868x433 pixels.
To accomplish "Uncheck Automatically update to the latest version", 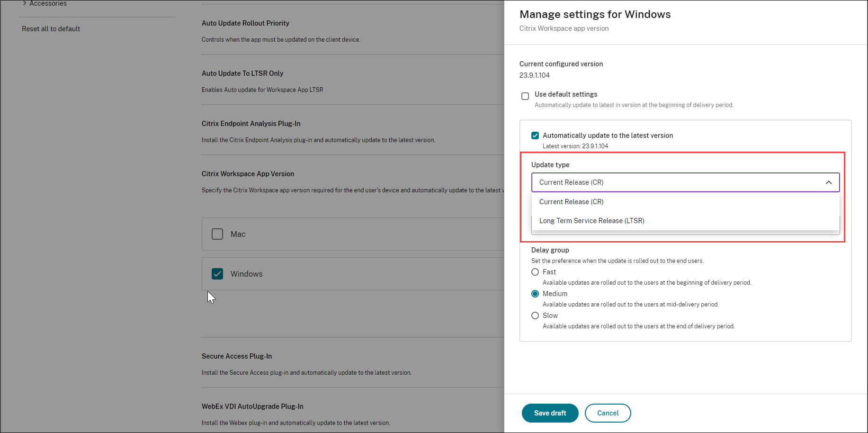I will click(535, 135).
